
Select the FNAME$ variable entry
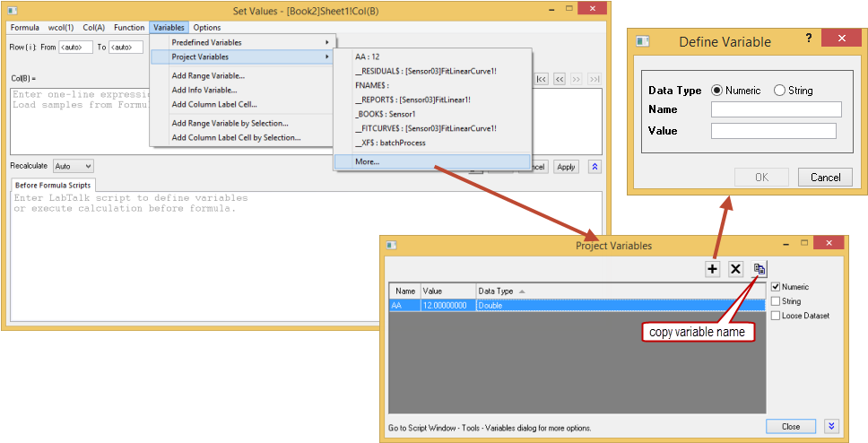(432, 85)
